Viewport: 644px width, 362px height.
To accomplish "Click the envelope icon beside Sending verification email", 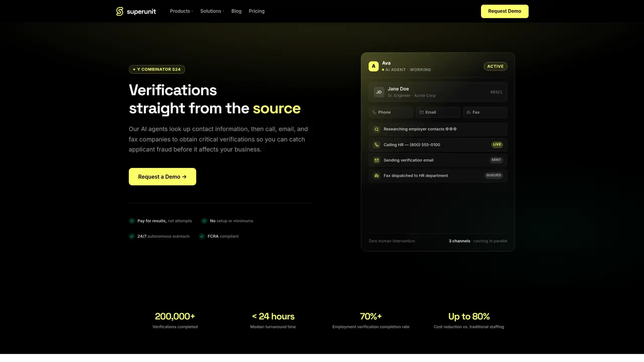I will [x=376, y=160].
